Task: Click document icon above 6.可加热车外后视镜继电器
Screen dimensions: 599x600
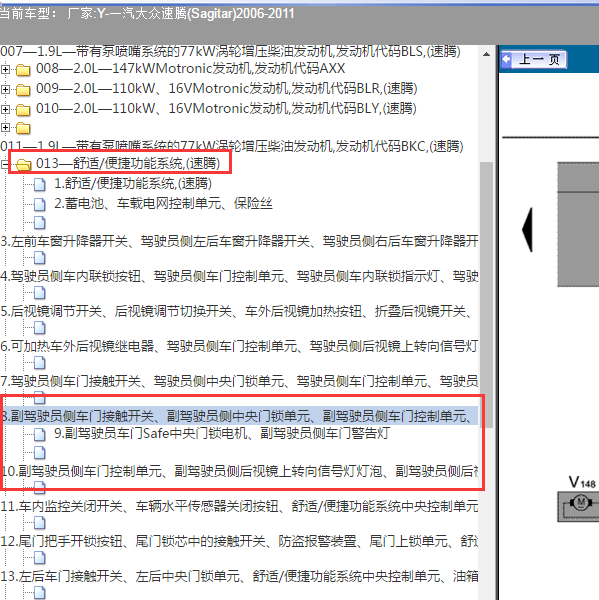Action: point(40,328)
